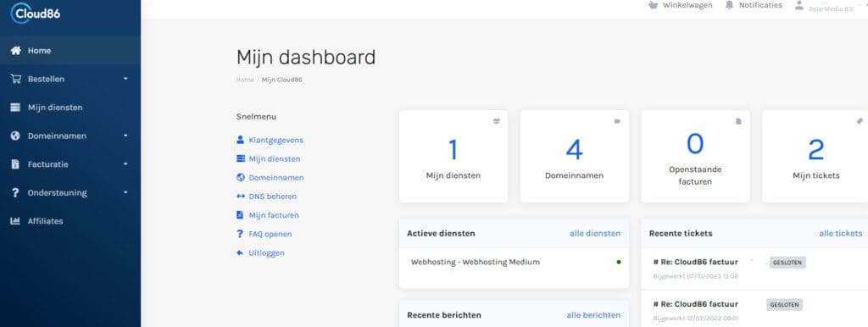Click the Openstaande facturen count 0
868x327 pixels.
coord(695,144)
